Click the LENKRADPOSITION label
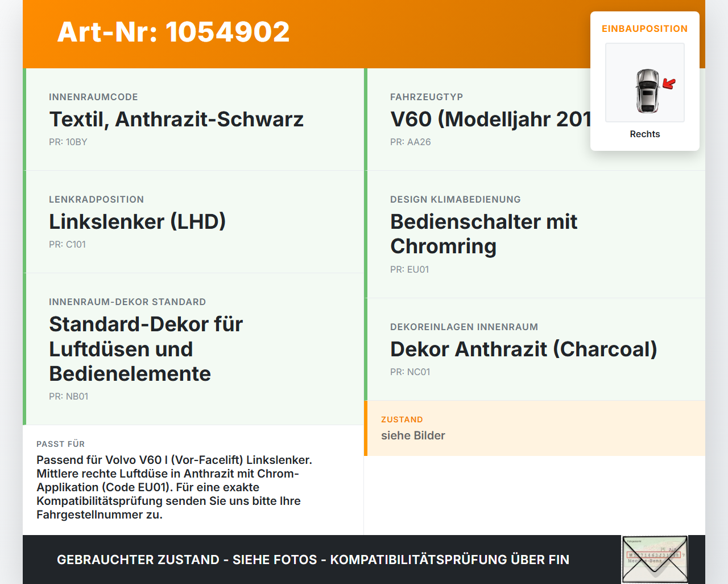 point(97,199)
